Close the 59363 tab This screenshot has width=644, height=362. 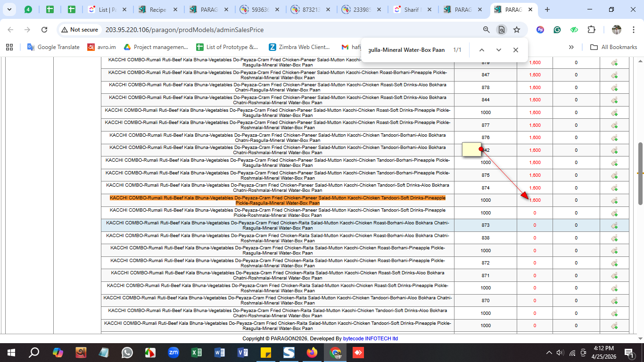pyautogui.click(x=276, y=9)
